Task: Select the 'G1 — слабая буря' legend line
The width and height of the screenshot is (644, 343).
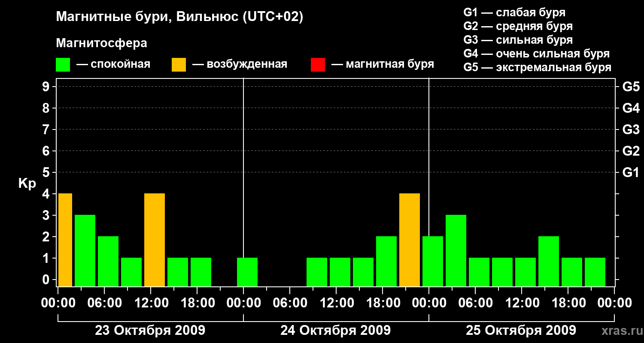Action: click(x=514, y=12)
